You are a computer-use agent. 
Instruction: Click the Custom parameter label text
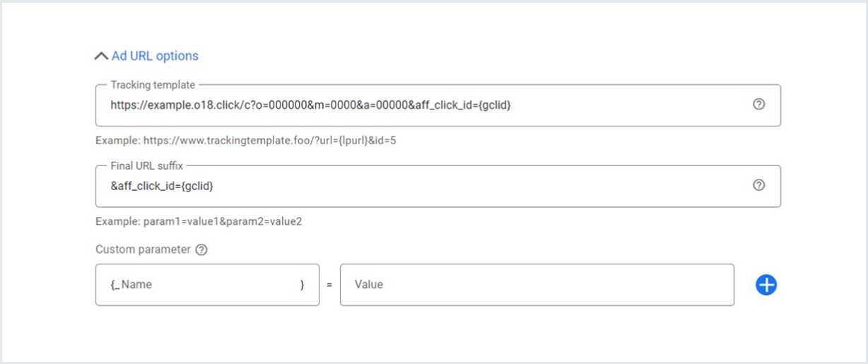point(143,249)
